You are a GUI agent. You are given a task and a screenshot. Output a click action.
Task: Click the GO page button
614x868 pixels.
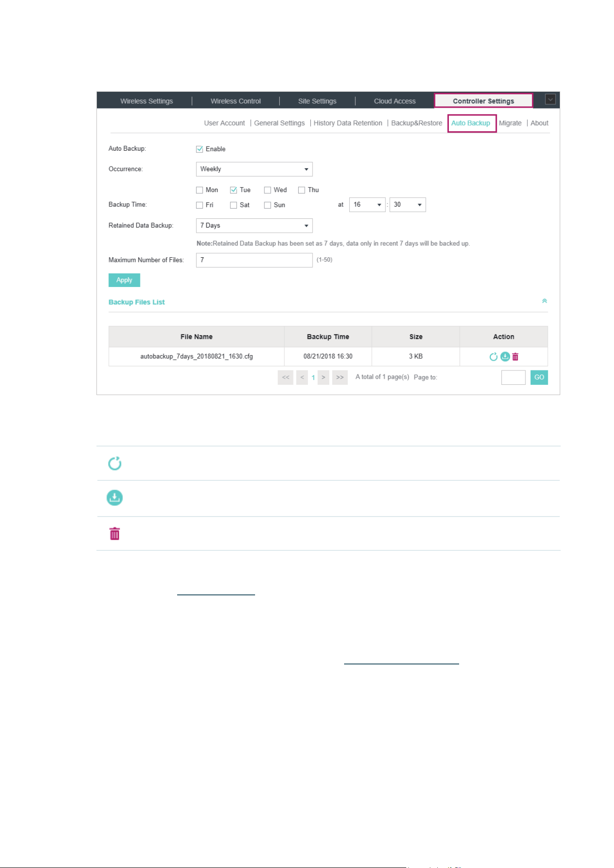(x=539, y=377)
